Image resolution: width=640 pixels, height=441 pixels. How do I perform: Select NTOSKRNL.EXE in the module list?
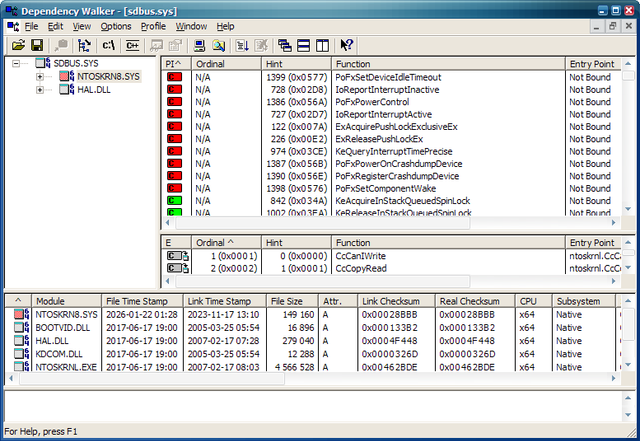click(312, 367)
